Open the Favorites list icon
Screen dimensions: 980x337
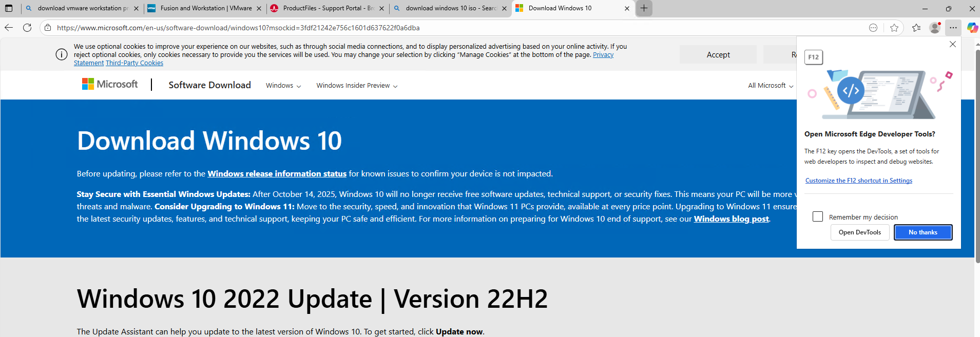(916, 28)
